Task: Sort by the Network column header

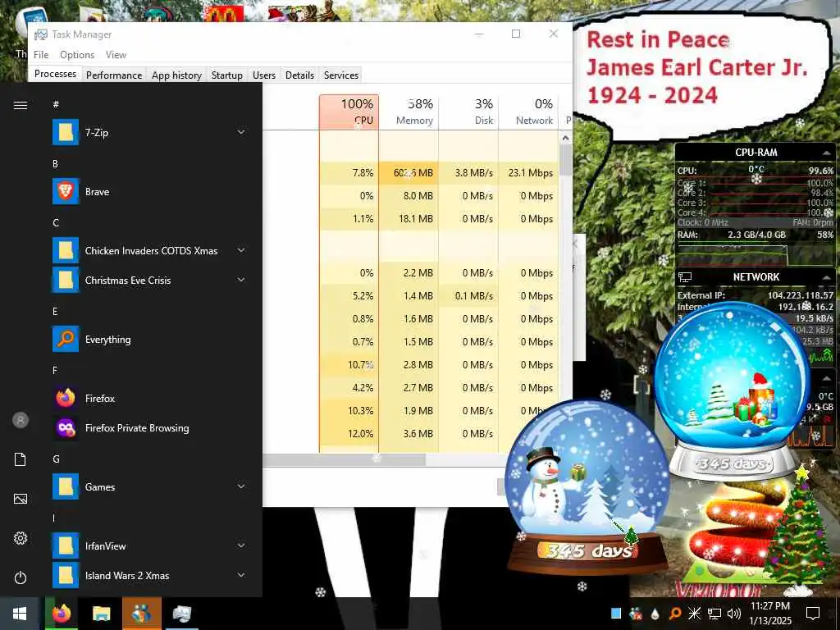Action: click(528, 112)
